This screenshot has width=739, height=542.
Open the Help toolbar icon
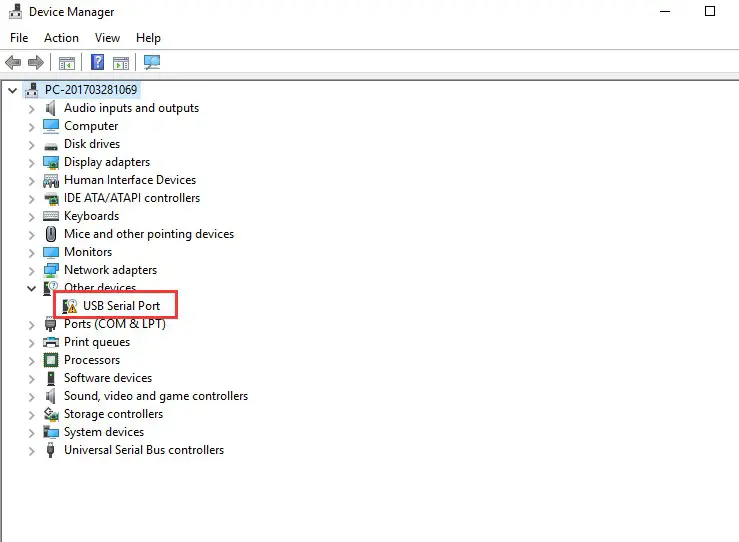[x=98, y=62]
